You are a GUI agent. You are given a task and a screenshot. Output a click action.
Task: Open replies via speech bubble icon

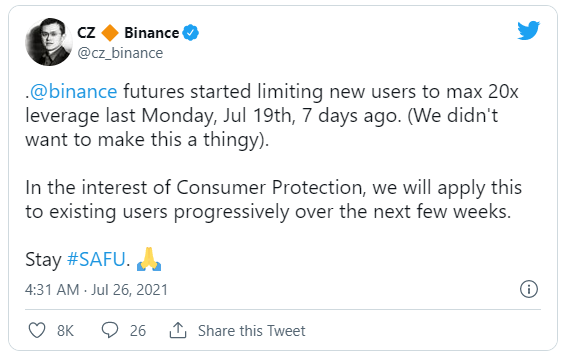pos(110,330)
